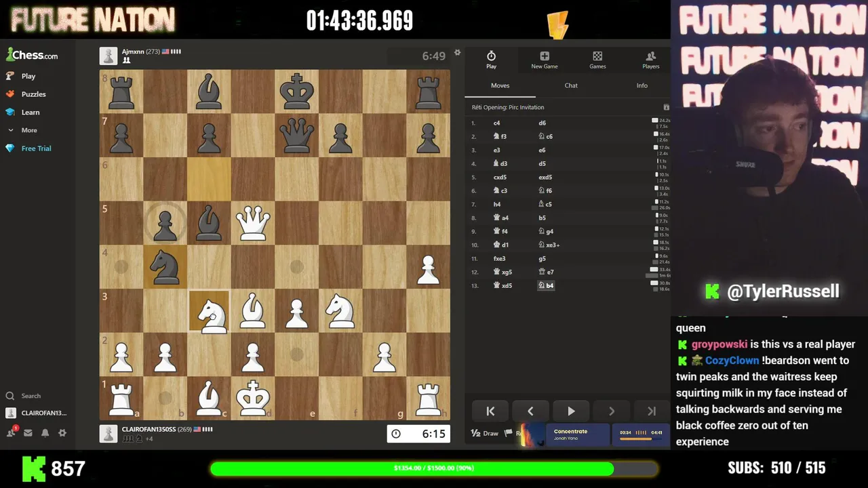Click the white rook on h1
The image size is (868, 488).
[x=428, y=398]
